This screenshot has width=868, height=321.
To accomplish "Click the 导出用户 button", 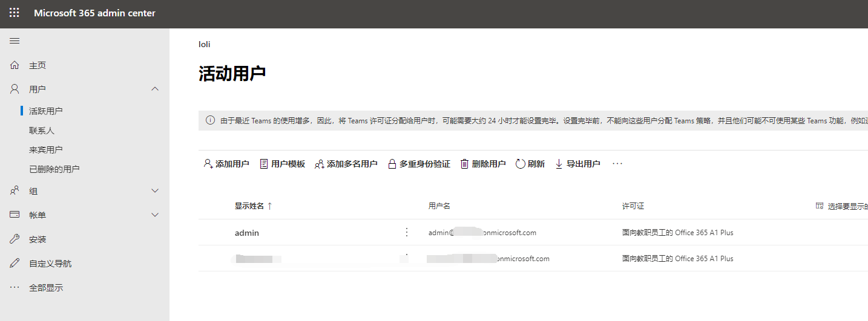I will tap(577, 164).
